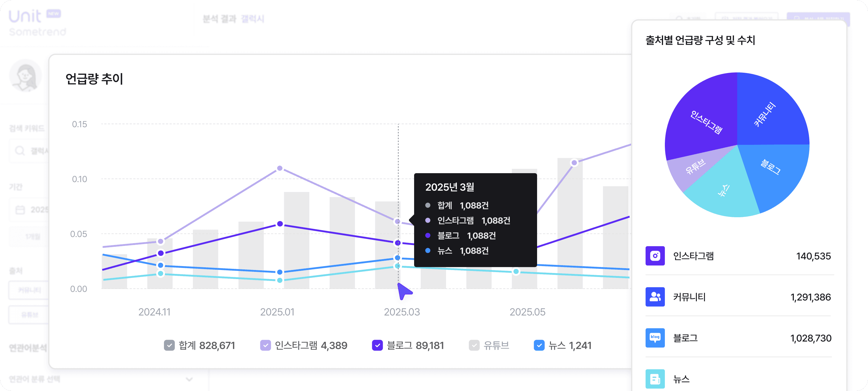868x391 pixels.
Task: Click the News document icon
Action: tap(655, 379)
